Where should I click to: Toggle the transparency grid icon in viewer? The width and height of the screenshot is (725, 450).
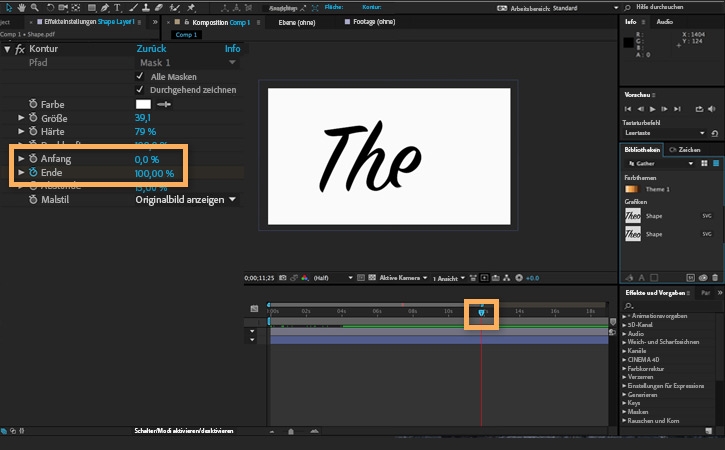coord(372,278)
